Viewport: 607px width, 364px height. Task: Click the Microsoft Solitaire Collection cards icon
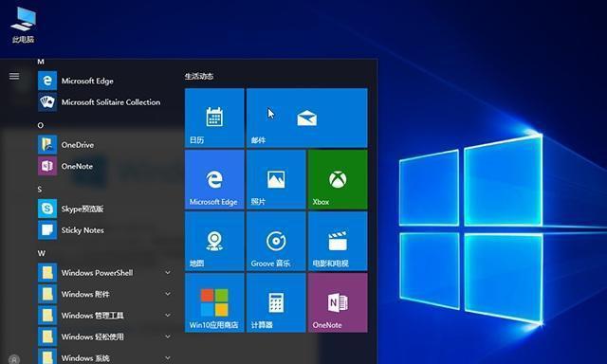point(47,102)
